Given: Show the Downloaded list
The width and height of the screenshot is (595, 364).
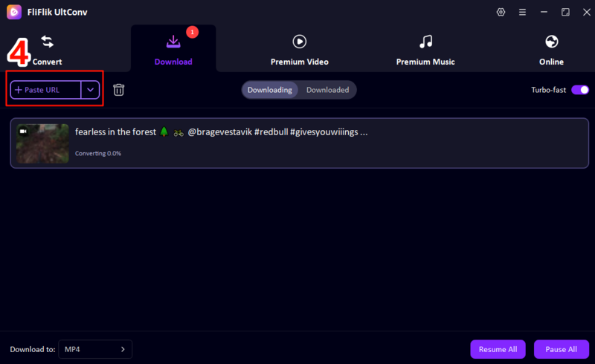Looking at the screenshot, I should [x=327, y=90].
